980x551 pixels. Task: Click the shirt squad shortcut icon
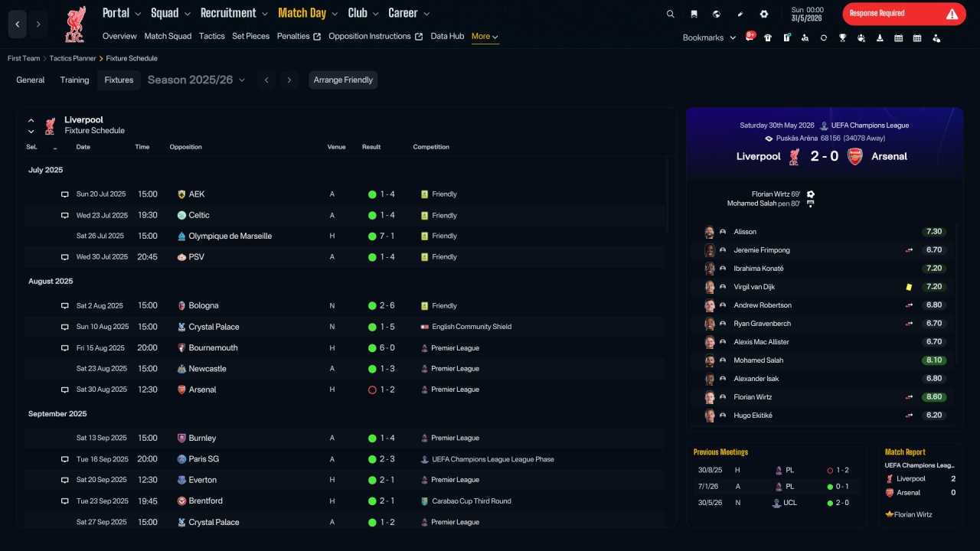click(x=768, y=37)
